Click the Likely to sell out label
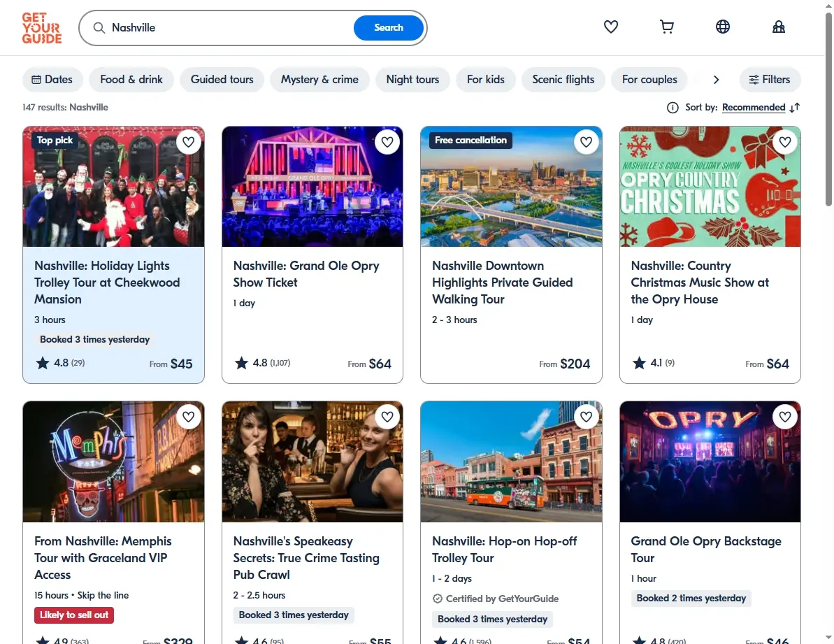Viewport: 834px width, 644px height. click(74, 615)
